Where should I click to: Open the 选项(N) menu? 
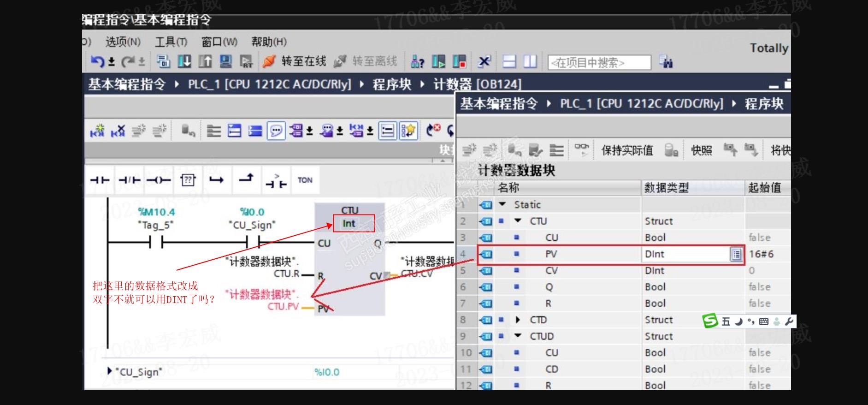(x=123, y=42)
